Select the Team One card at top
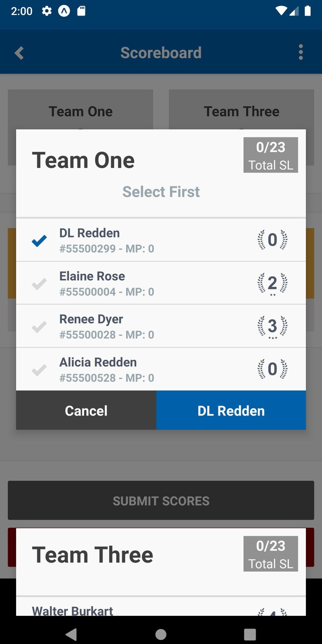 click(x=80, y=111)
